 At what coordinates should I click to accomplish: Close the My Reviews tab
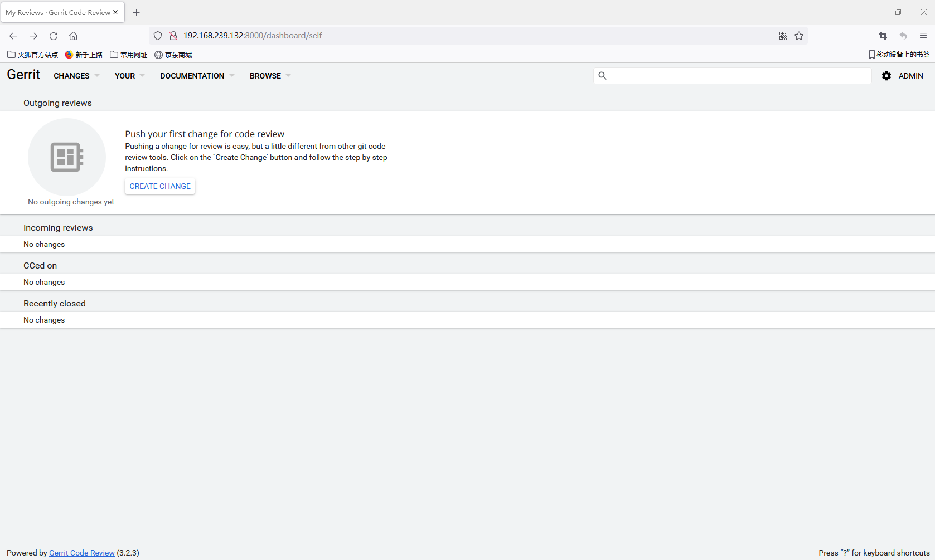tap(115, 12)
